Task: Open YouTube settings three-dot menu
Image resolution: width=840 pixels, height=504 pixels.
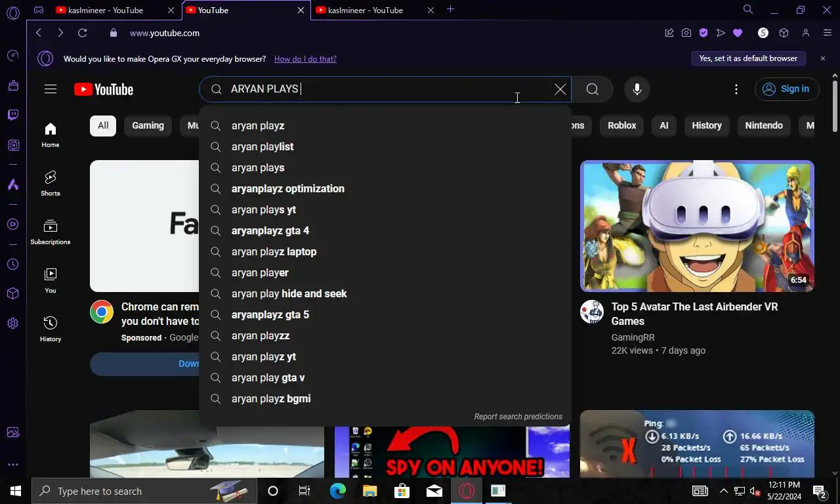Action: tap(736, 89)
